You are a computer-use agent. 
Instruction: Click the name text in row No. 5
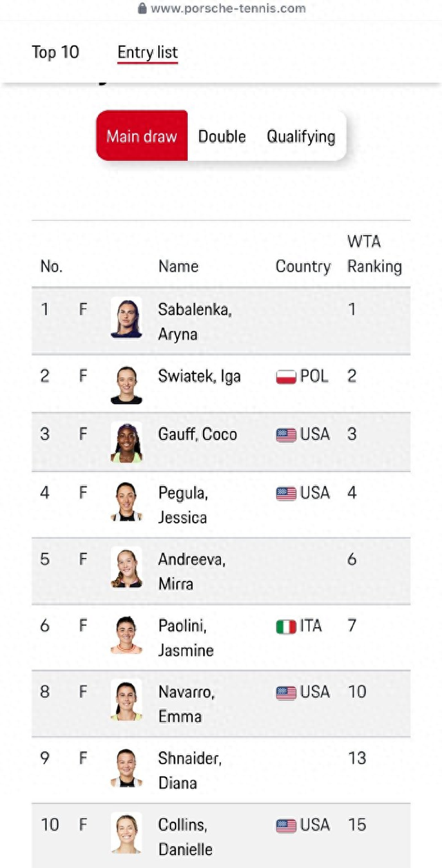tap(191, 571)
